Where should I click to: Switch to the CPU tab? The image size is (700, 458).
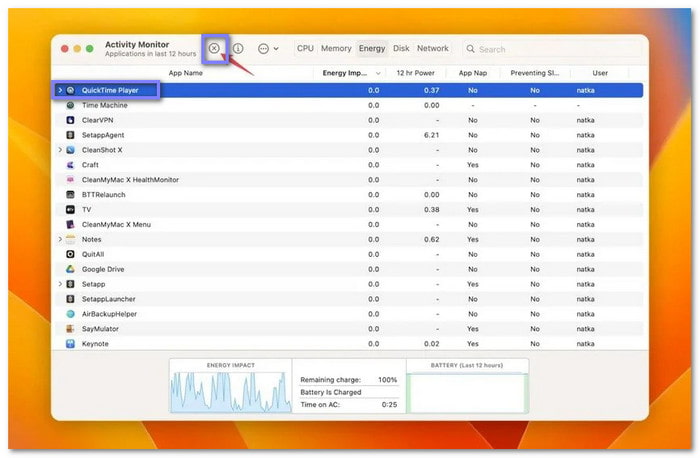305,48
